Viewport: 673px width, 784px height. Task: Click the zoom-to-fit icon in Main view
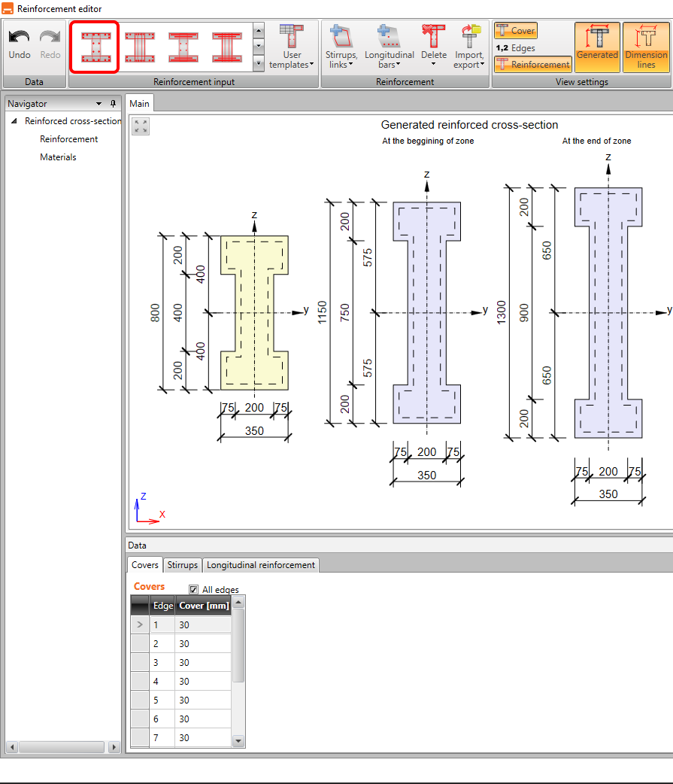coord(141,126)
